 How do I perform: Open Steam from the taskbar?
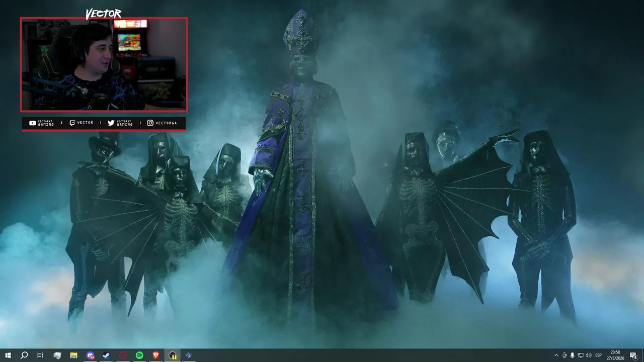(x=107, y=355)
